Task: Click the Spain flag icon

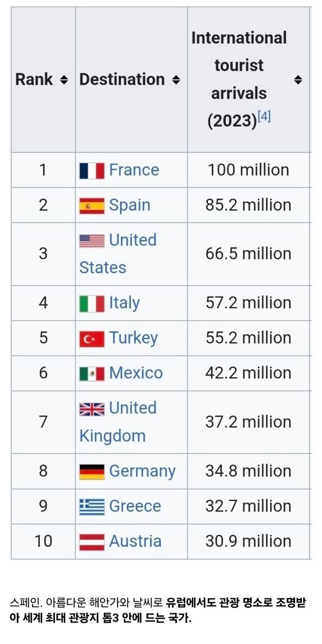Action: click(92, 206)
